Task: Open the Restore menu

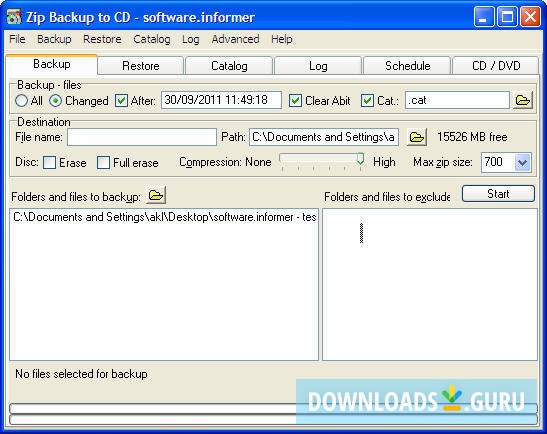Action: coord(102,39)
